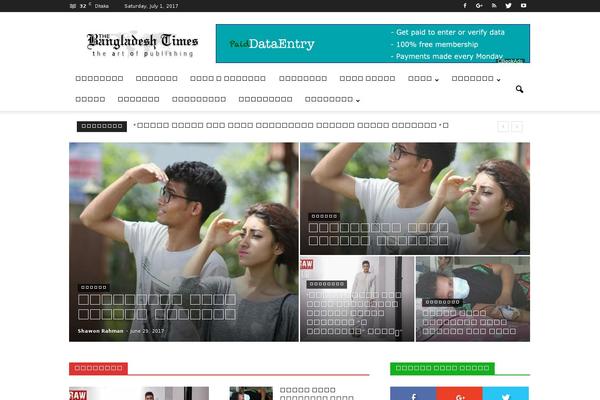The height and width of the screenshot is (400, 600).
Task: Show the next news ticker headline
Action: coord(517,127)
